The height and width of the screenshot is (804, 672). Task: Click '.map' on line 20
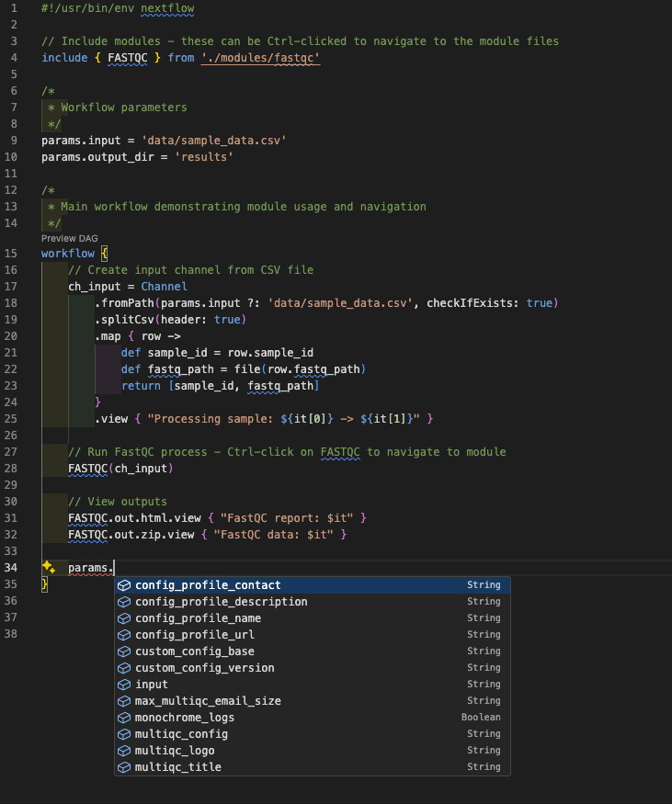(108, 336)
